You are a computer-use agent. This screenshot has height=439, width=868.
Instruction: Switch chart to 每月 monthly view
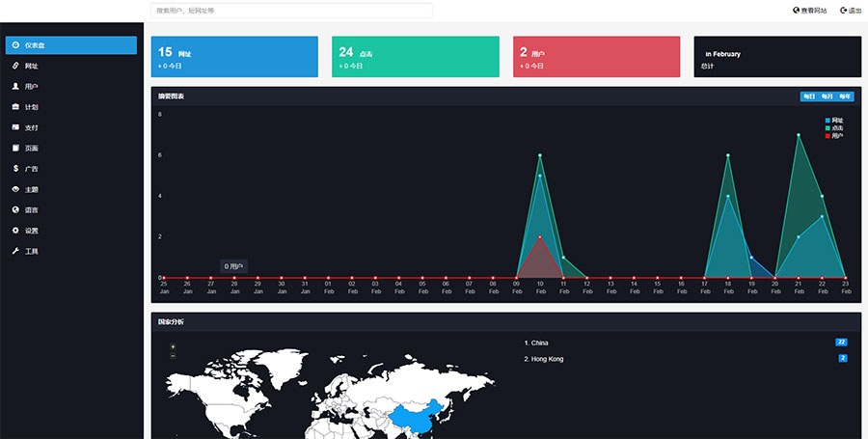click(827, 96)
